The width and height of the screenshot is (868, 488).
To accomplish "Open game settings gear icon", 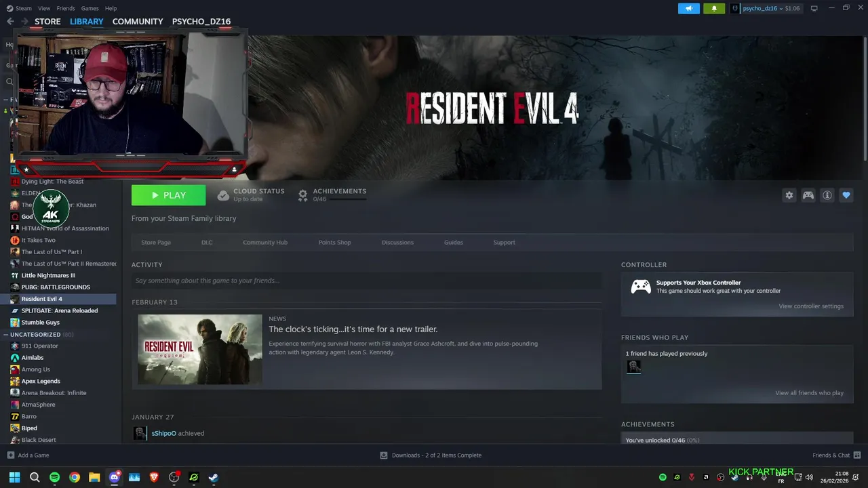I will (x=789, y=195).
